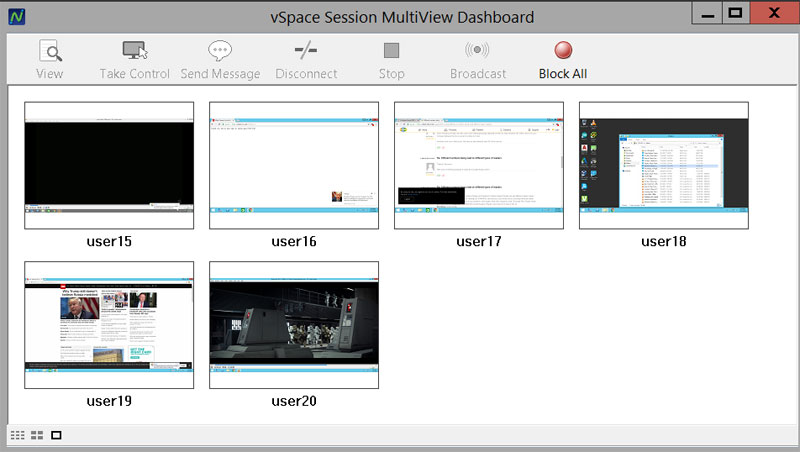Select the user20 video thumbnail
Screen dimensions: 800x452
point(294,325)
